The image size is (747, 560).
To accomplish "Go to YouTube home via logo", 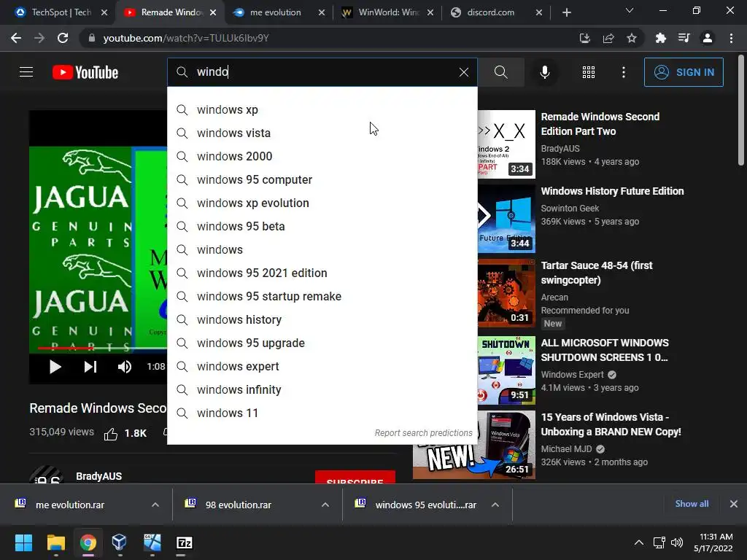I will 85,72.
